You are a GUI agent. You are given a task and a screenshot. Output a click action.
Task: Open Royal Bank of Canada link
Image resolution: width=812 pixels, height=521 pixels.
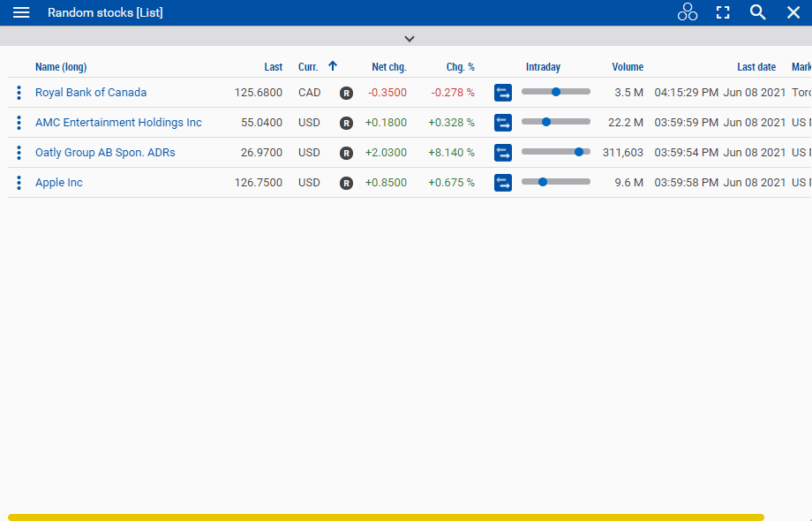(x=91, y=92)
